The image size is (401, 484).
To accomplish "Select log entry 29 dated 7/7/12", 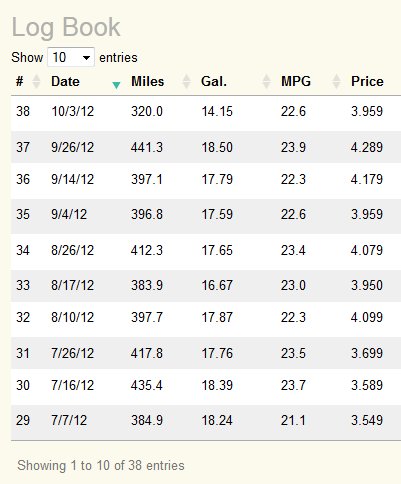I will click(206, 422).
